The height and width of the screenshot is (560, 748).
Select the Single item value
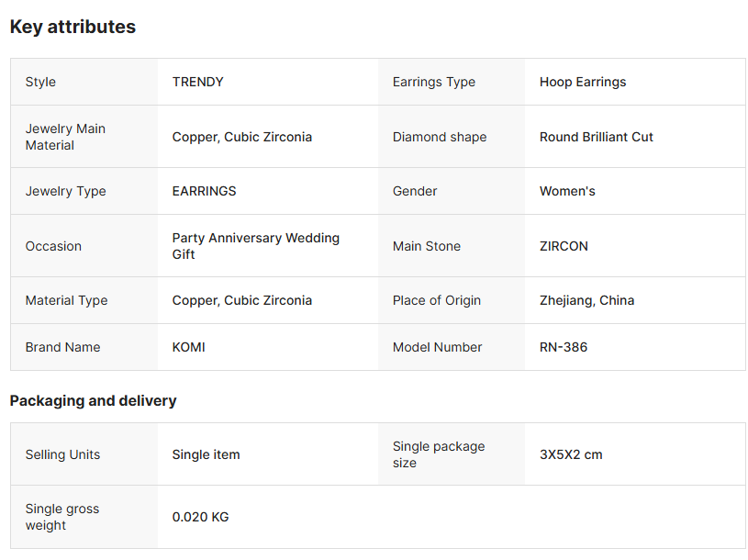pos(206,454)
